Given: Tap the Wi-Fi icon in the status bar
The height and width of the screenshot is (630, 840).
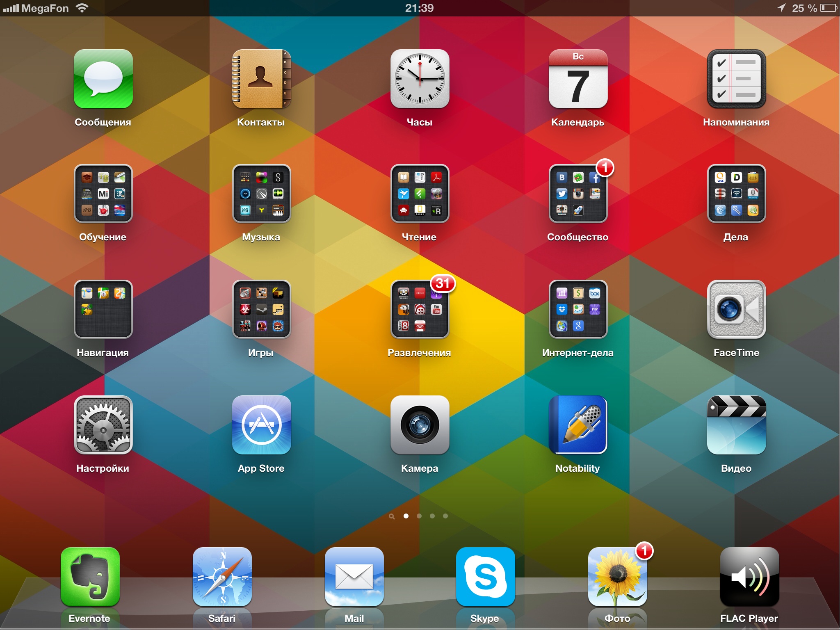Looking at the screenshot, I should click(x=82, y=8).
